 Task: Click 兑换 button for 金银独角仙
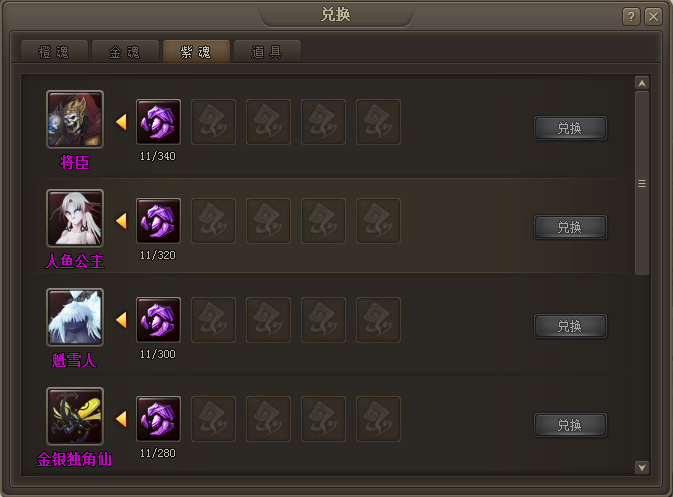(x=570, y=425)
